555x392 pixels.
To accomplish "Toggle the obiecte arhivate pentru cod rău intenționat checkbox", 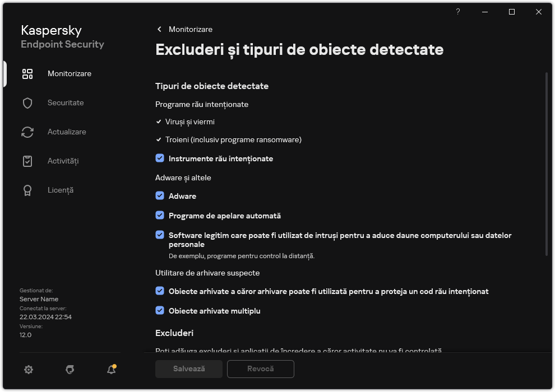I will pos(160,291).
